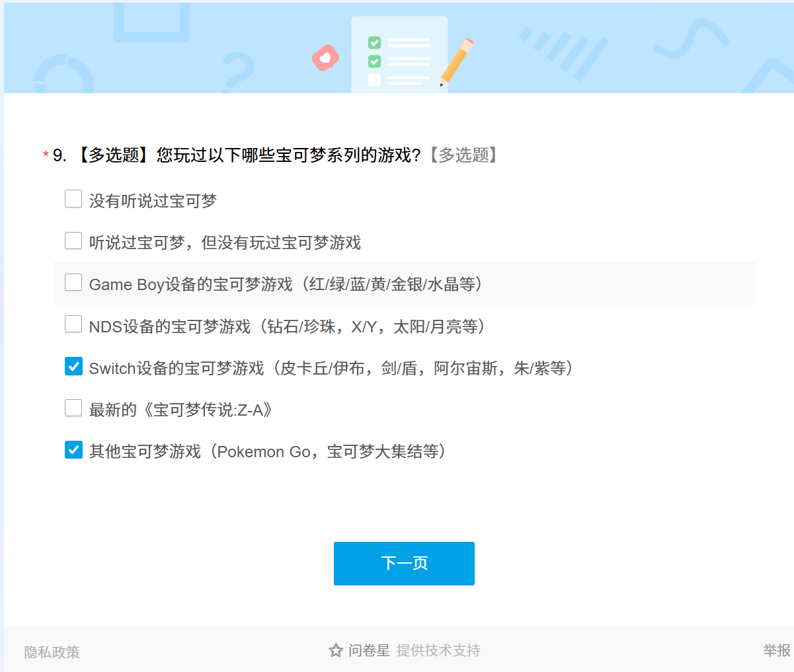794x672 pixels.
Task: Deselect the 其他宝可梦游戏 (Pokemon Go) checkbox
Action: 73,450
